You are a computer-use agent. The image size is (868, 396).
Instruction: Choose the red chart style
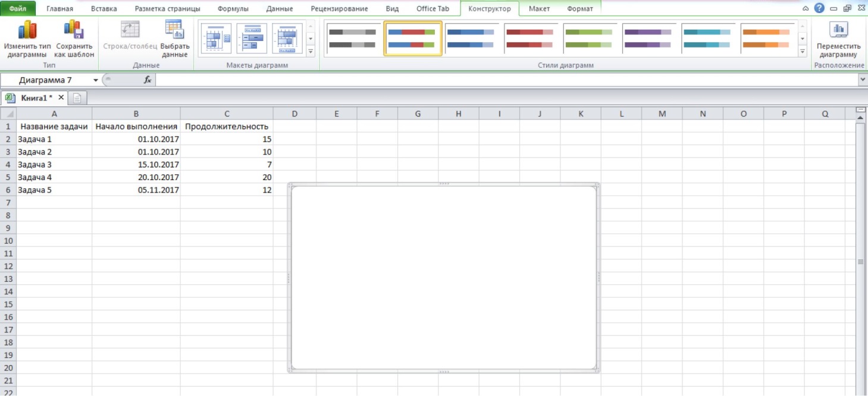(531, 39)
